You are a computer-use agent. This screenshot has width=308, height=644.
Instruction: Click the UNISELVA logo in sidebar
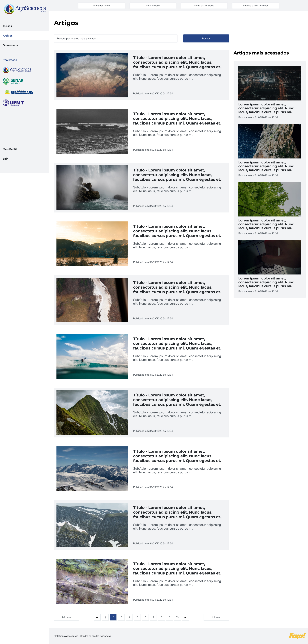point(18,92)
